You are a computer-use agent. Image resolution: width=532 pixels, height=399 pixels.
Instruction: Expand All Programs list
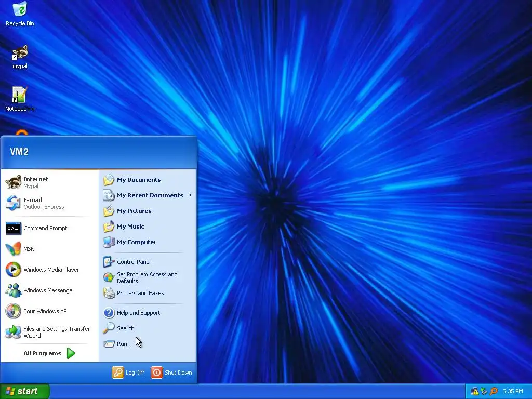click(x=49, y=353)
